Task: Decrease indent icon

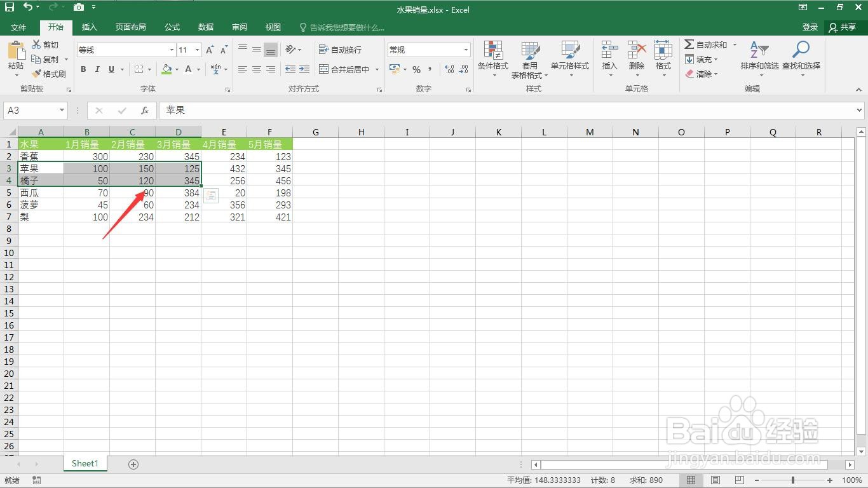Action: pyautogui.click(x=290, y=69)
